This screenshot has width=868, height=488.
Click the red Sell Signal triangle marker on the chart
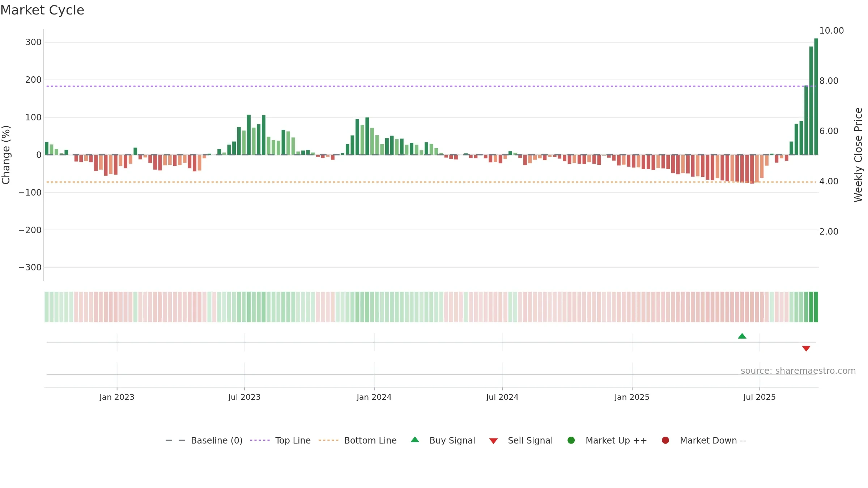click(806, 348)
